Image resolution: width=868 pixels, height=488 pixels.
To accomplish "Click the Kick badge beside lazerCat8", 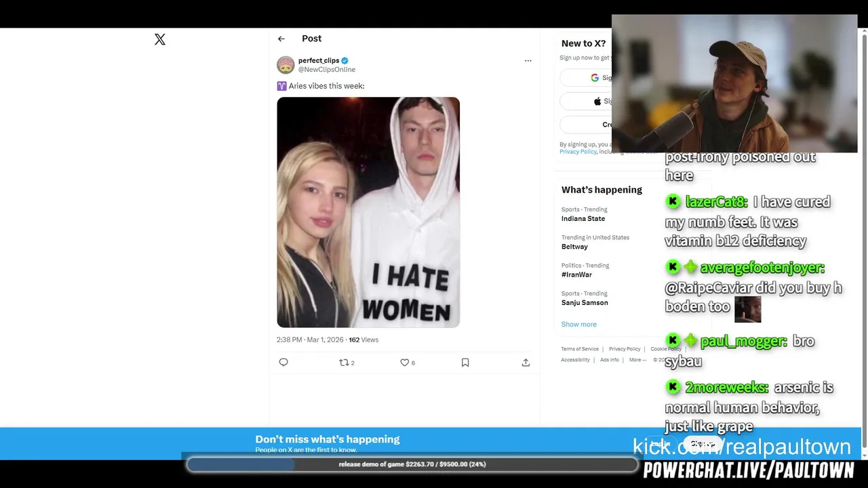I will coord(673,201).
